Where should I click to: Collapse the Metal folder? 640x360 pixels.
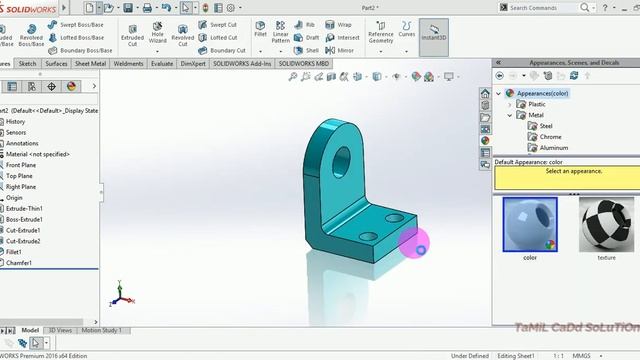510,116
